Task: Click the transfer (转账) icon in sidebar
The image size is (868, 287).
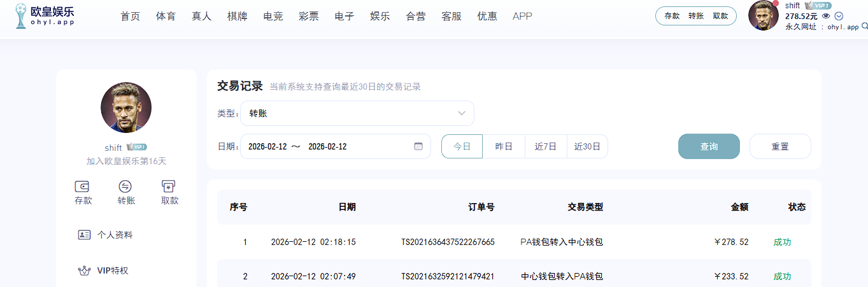Action: point(125,186)
